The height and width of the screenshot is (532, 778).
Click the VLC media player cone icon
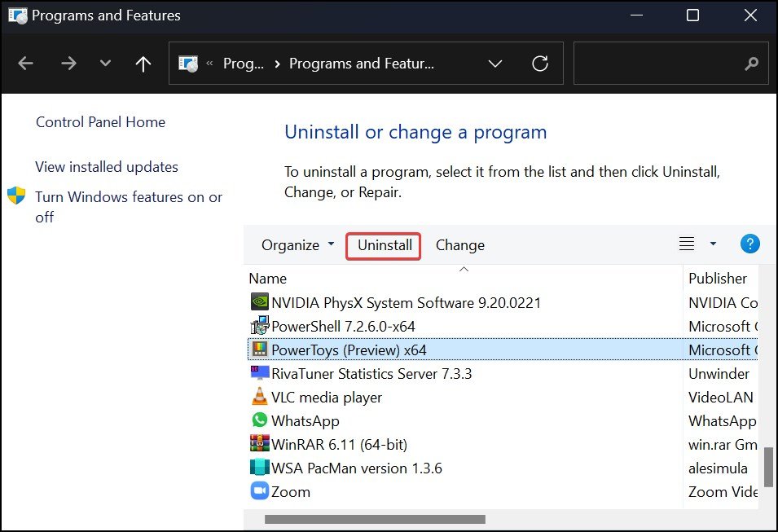259,398
